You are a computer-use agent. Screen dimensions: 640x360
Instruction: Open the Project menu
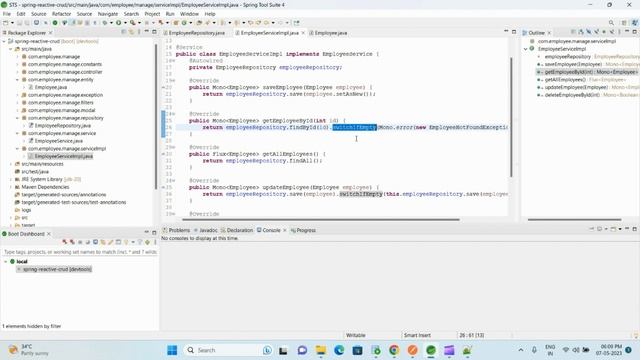click(152, 14)
